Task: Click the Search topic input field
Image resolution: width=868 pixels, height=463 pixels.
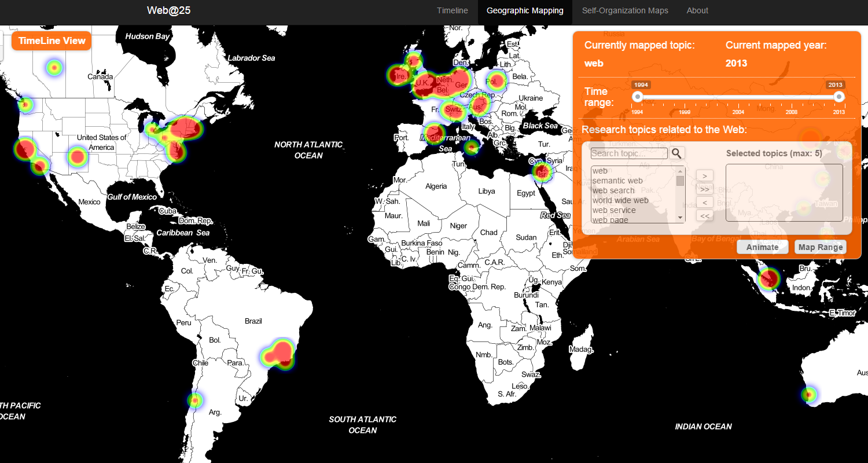Action: 629,153
